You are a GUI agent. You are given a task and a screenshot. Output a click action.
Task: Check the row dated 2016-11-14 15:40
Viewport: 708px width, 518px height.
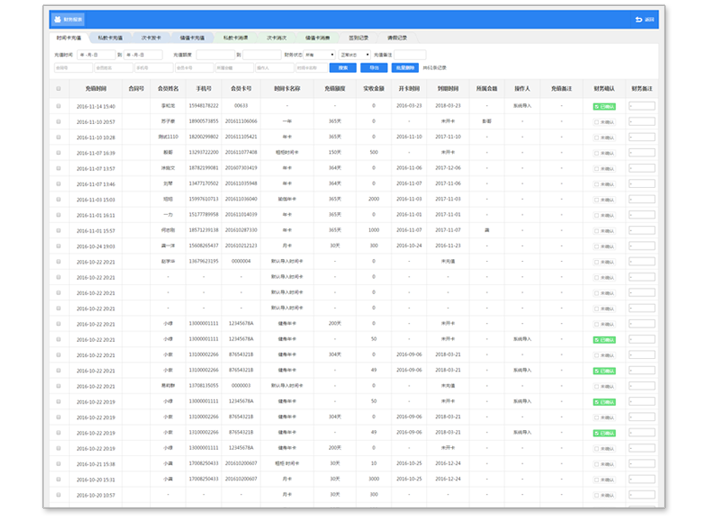pos(58,105)
